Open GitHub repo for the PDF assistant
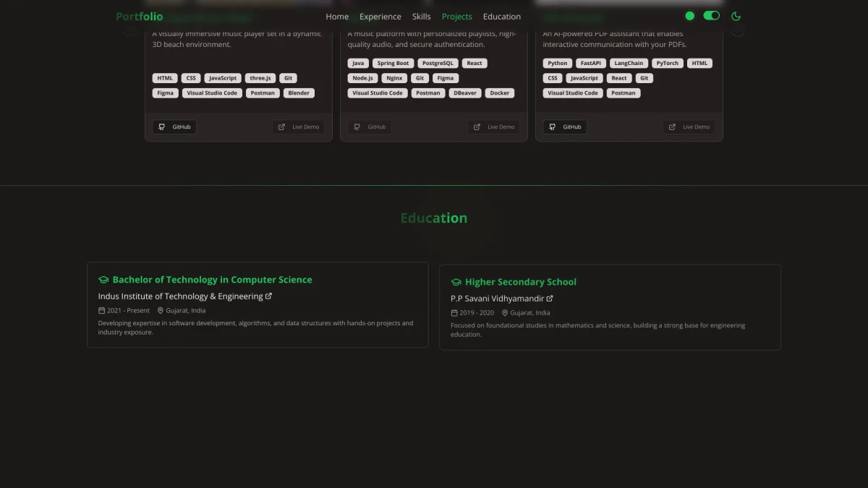Image resolution: width=868 pixels, height=488 pixels. point(565,127)
